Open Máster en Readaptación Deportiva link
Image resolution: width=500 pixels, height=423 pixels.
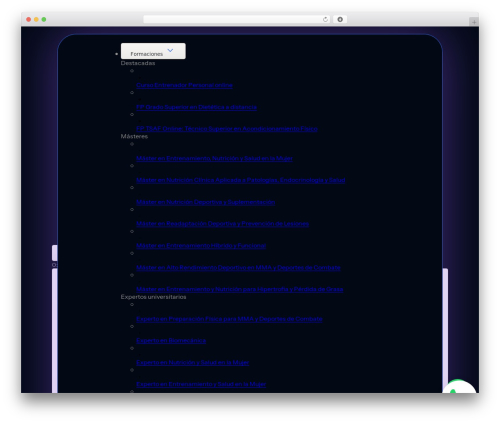223,224
